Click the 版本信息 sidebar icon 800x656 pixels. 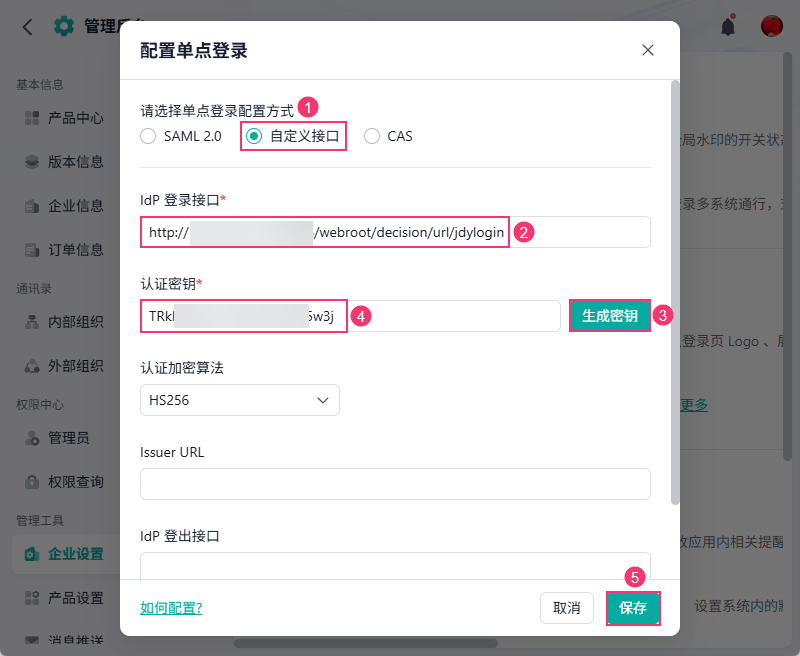click(32, 162)
